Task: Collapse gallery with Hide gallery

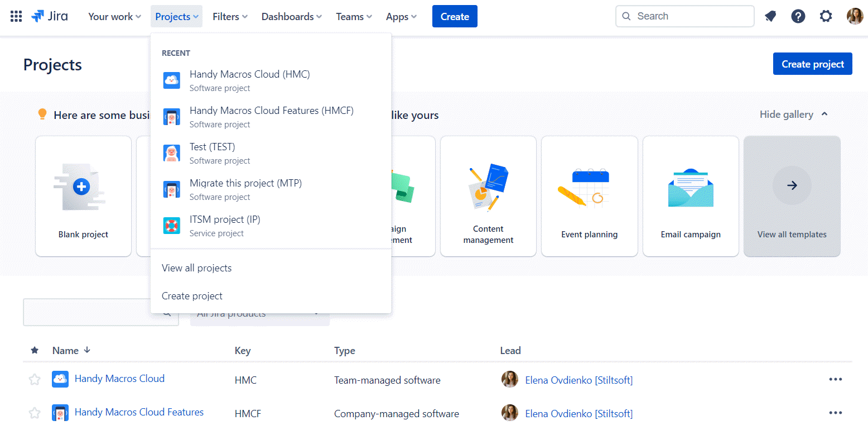Action: tap(794, 114)
